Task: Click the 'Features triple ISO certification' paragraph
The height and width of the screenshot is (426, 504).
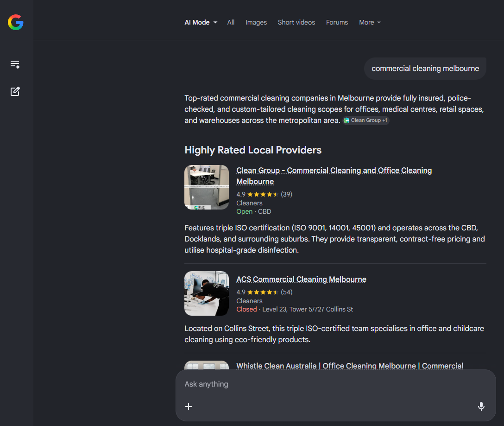Action: [x=334, y=239]
